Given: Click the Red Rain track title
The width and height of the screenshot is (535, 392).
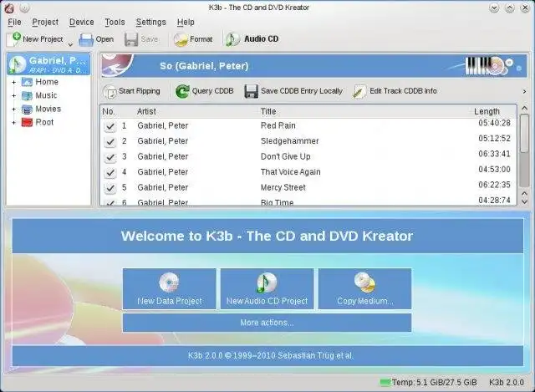Looking at the screenshot, I should point(278,125).
